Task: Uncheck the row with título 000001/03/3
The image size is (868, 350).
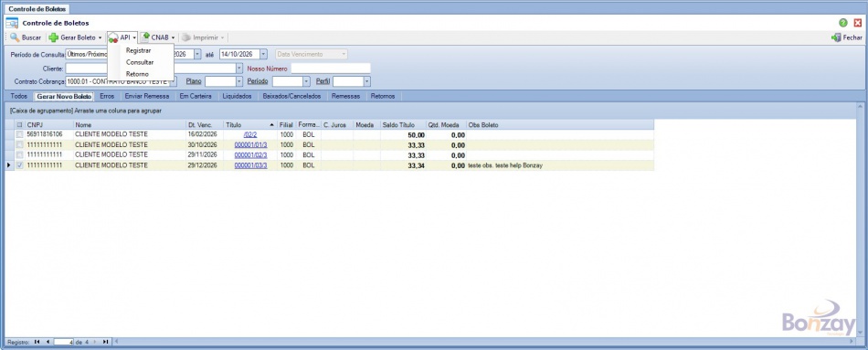Action: (x=20, y=165)
